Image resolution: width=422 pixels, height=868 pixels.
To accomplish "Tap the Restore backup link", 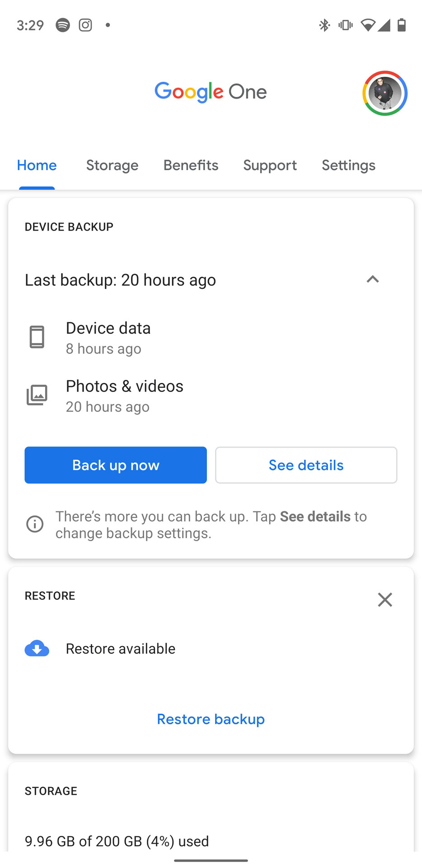I will (x=211, y=719).
